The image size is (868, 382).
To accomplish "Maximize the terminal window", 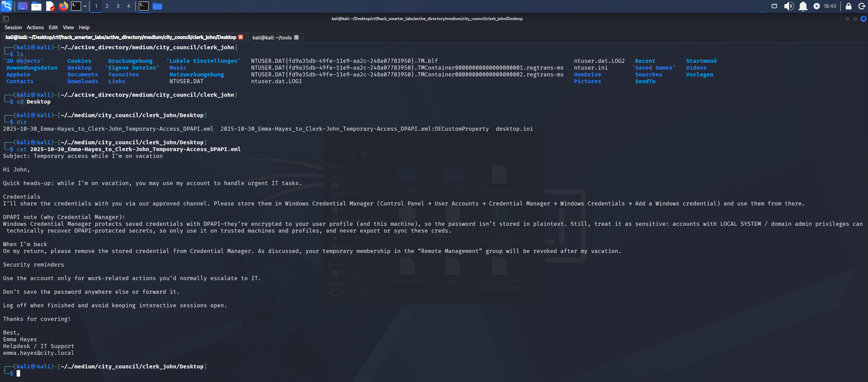I will 855,19.
